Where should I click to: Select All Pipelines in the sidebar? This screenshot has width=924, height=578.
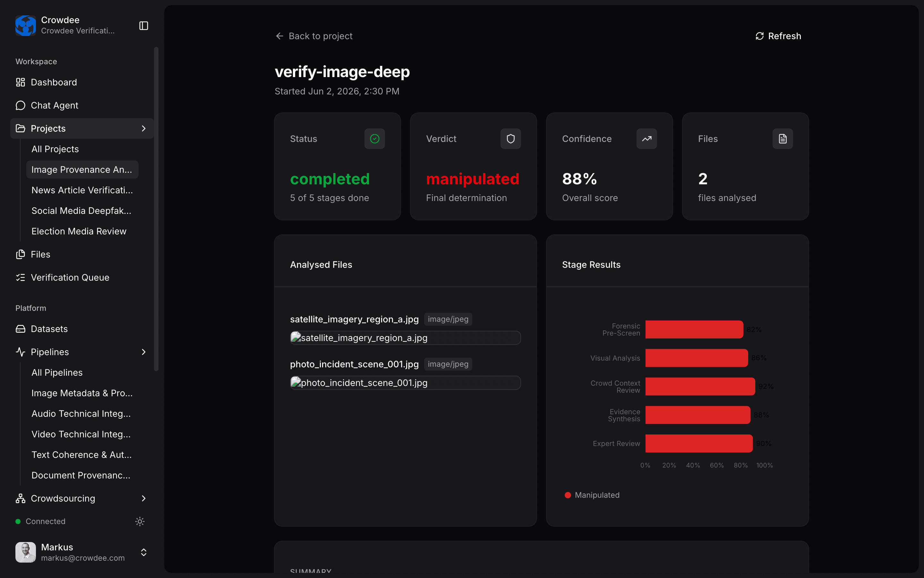pyautogui.click(x=82, y=373)
